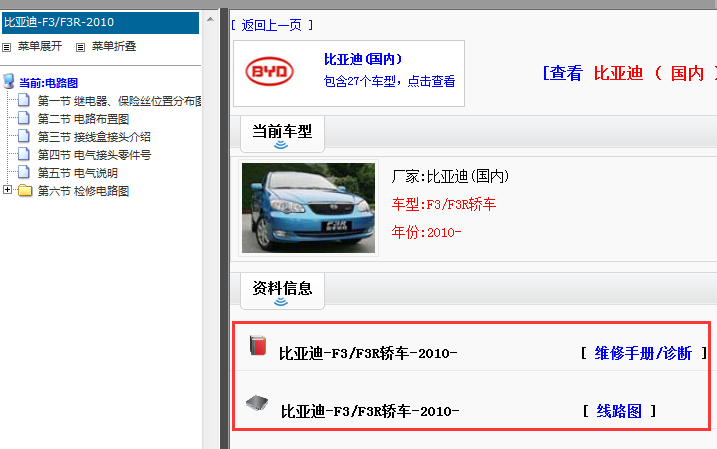717x449 pixels.
Task: Open the 维修手册/诊断 link
Action: (x=643, y=353)
